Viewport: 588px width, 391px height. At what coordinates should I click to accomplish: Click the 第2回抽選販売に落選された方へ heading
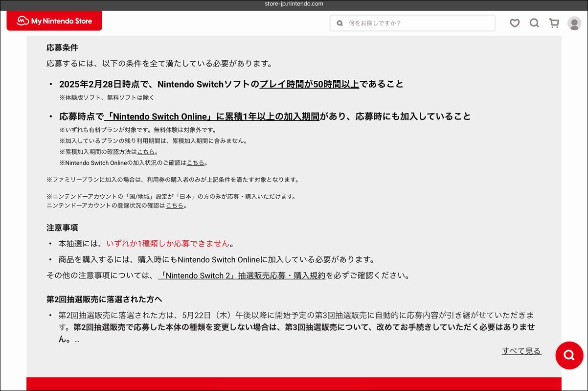point(104,299)
